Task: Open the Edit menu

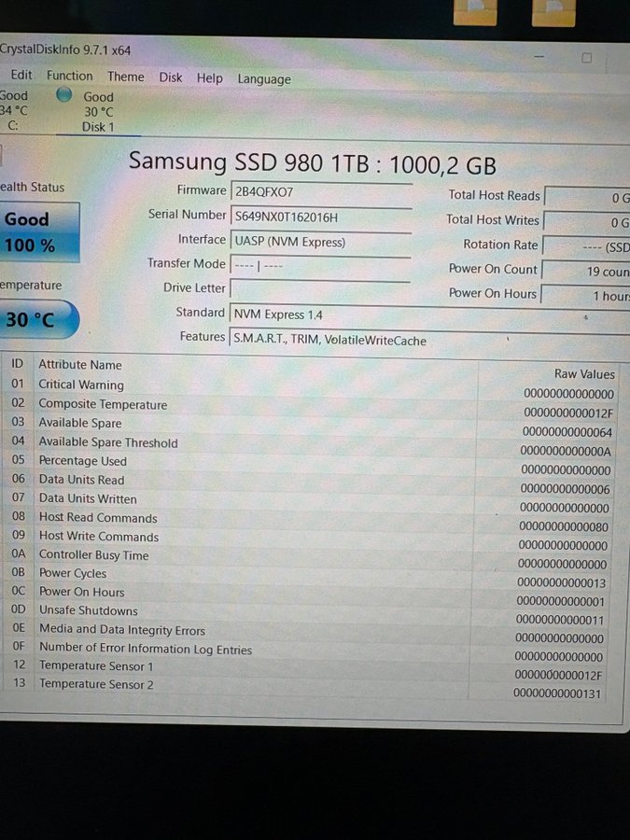Action: [21, 76]
